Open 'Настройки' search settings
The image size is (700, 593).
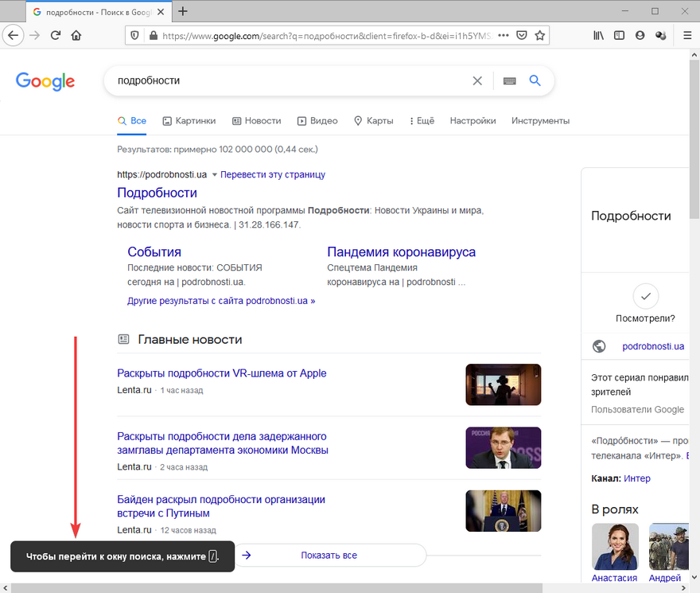[x=472, y=121]
